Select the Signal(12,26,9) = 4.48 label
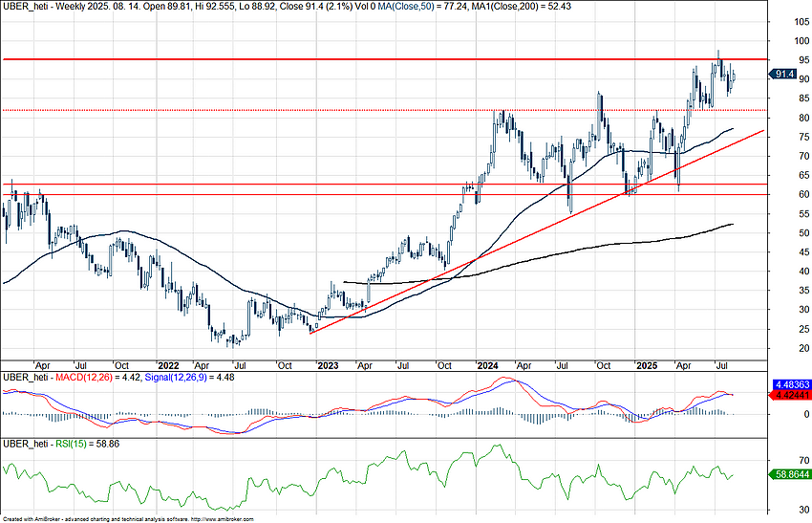Viewport: 812px width, 523px height. point(189,378)
